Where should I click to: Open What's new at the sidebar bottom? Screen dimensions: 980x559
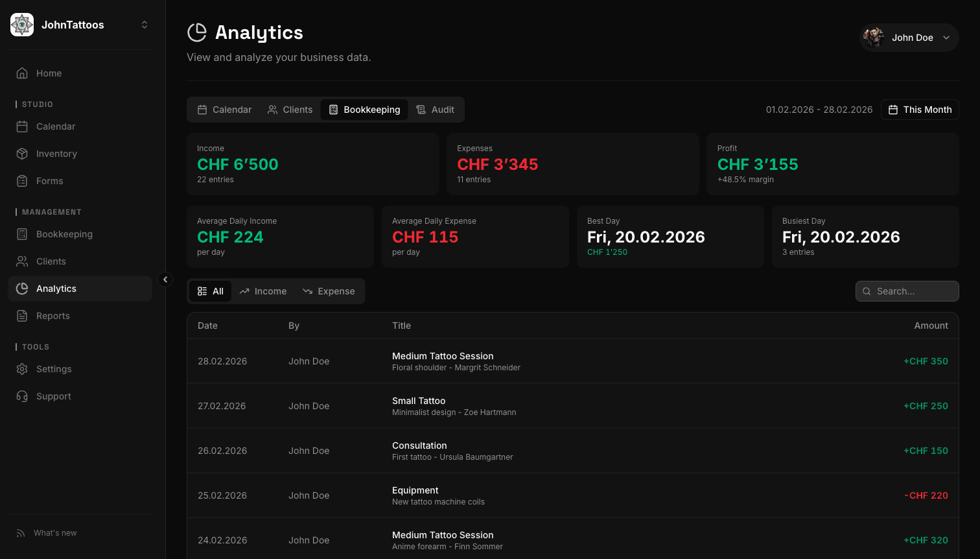coord(54,532)
